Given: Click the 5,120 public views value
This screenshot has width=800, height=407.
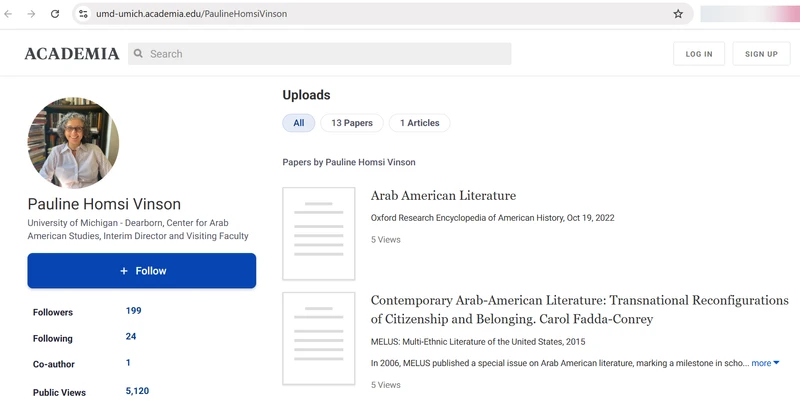Looking at the screenshot, I should (138, 391).
